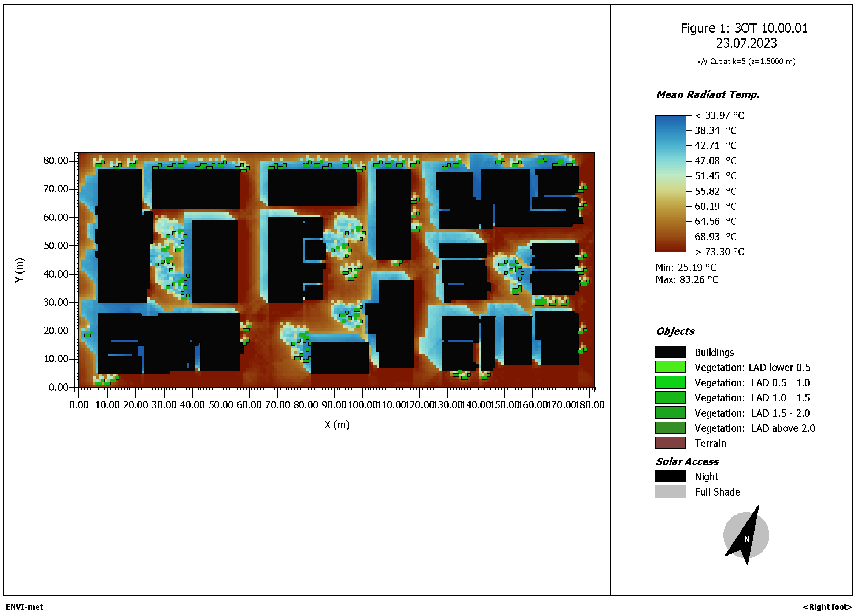Click the Buildings black legend swatch
The width and height of the screenshot is (859, 616).
point(670,352)
